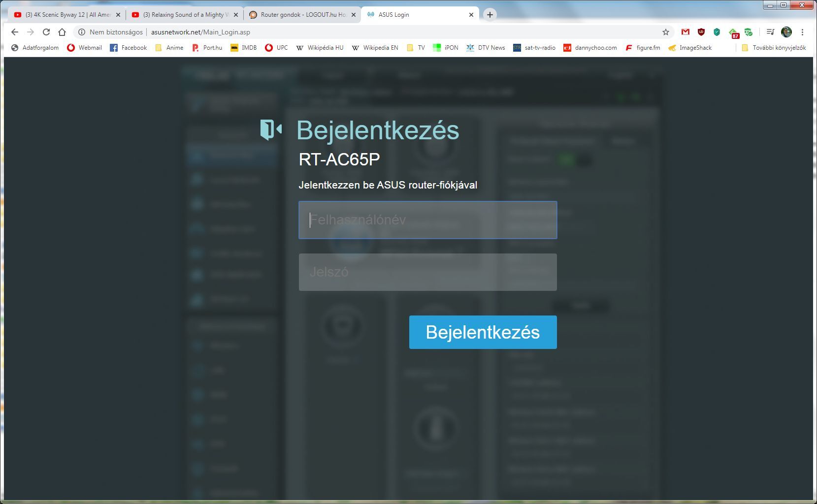Image resolution: width=817 pixels, height=504 pixels.
Task: Open the iPON bookmark
Action: coord(446,48)
